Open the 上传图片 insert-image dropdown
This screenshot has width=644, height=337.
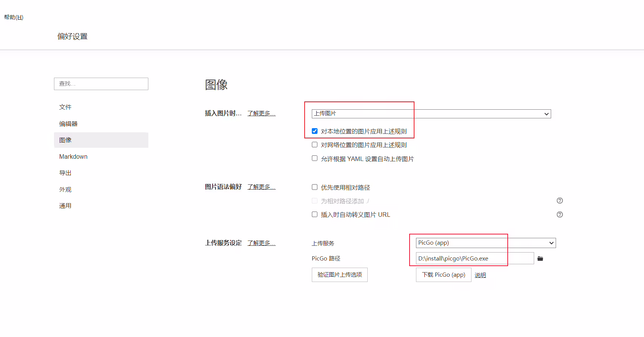pyautogui.click(x=431, y=113)
